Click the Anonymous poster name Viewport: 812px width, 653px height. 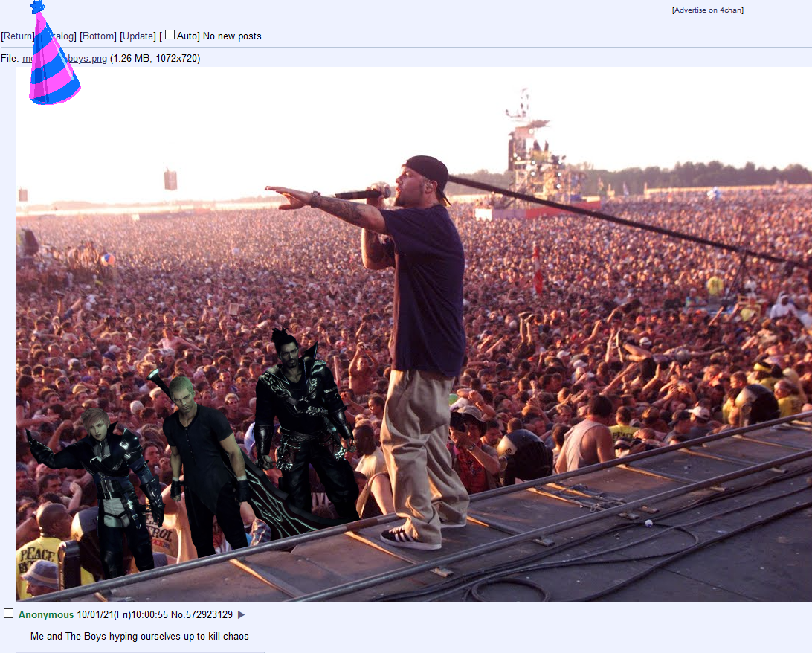point(46,614)
